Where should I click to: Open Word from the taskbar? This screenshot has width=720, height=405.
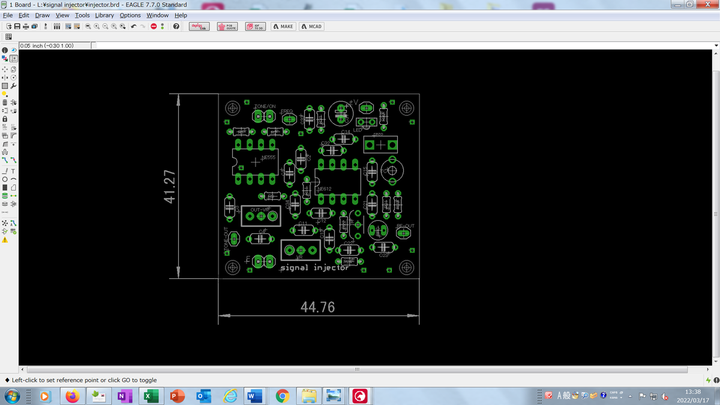254,396
